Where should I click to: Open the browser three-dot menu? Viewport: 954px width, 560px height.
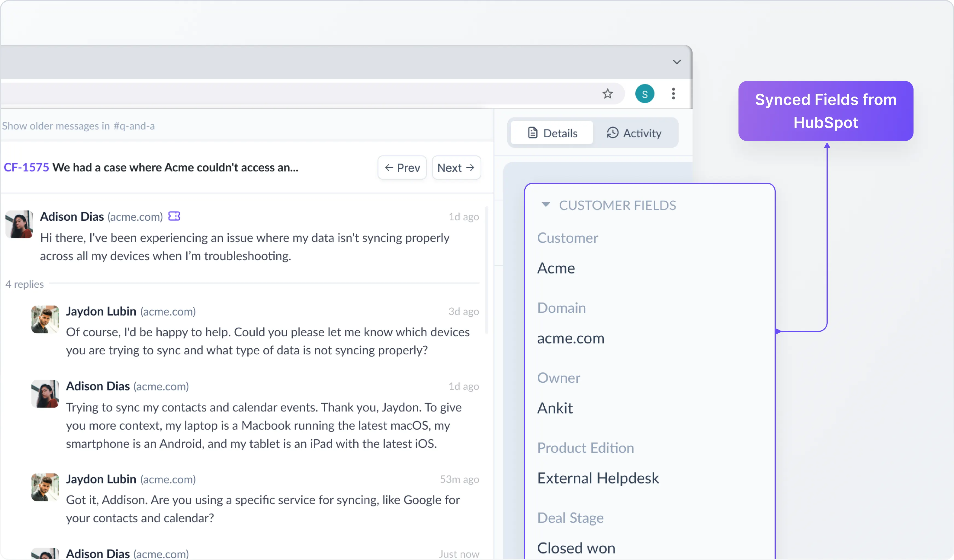pos(673,94)
